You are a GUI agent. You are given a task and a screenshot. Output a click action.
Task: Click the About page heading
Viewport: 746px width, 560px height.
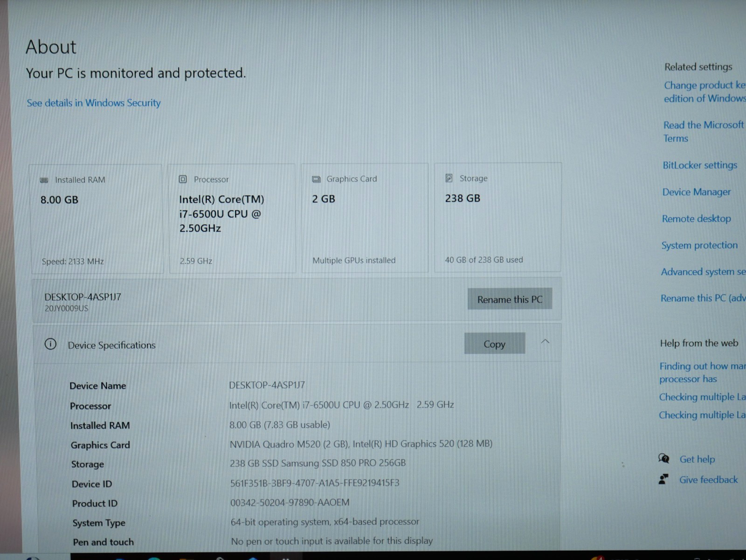point(51,47)
